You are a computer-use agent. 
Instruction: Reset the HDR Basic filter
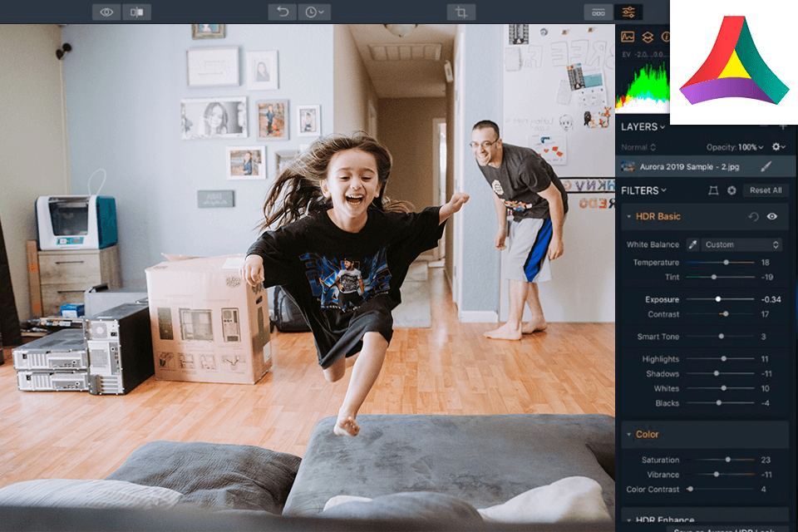pyautogui.click(x=753, y=217)
